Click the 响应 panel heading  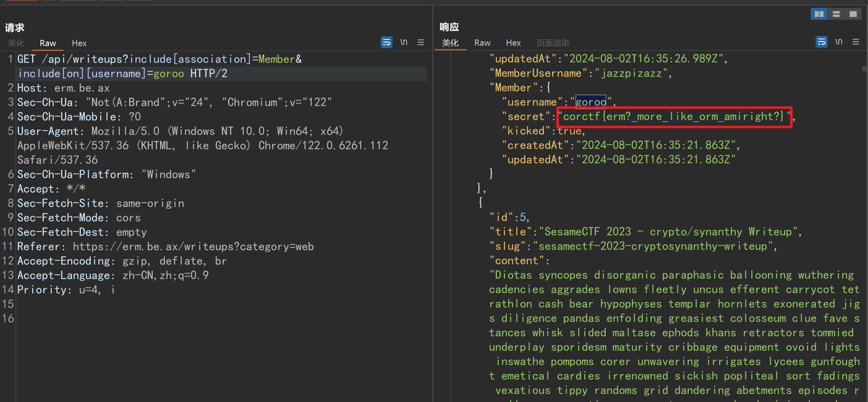click(x=449, y=27)
